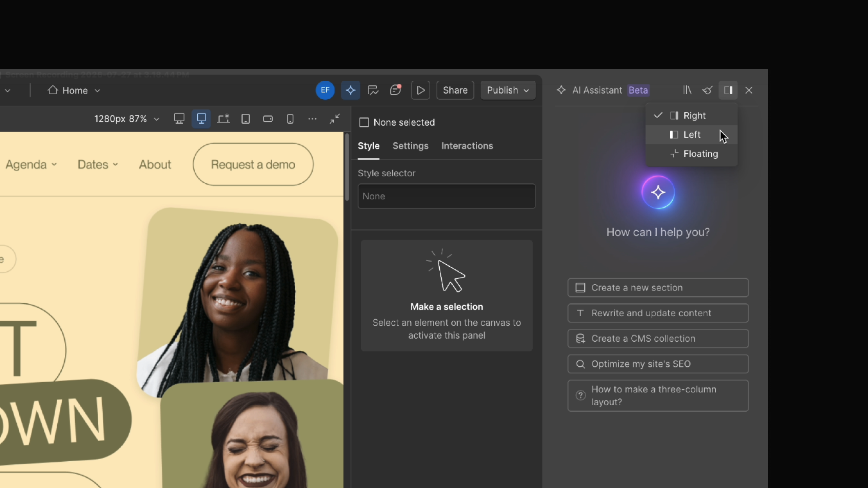Expand the Home page dropdown chevron

tap(97, 90)
